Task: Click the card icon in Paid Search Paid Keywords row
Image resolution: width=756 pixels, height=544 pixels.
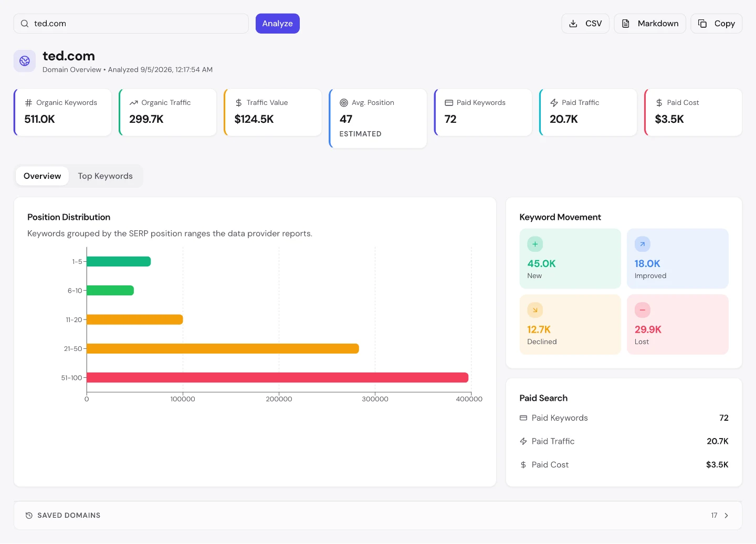Action: click(523, 418)
